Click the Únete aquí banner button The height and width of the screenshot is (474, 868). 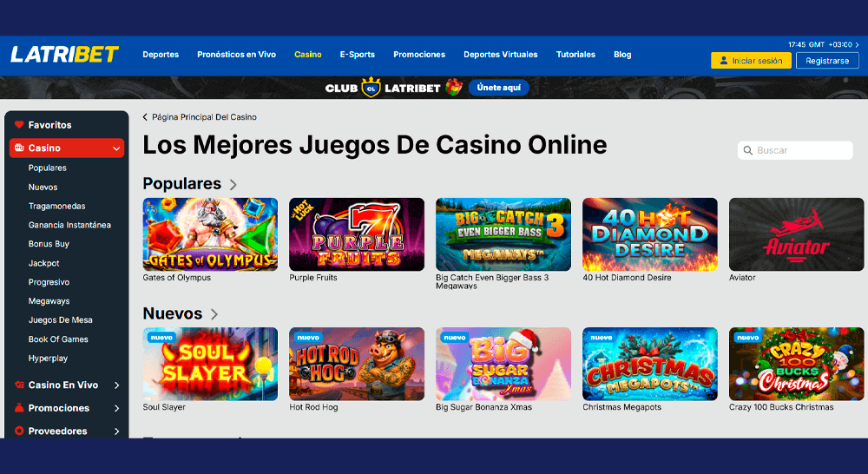499,88
